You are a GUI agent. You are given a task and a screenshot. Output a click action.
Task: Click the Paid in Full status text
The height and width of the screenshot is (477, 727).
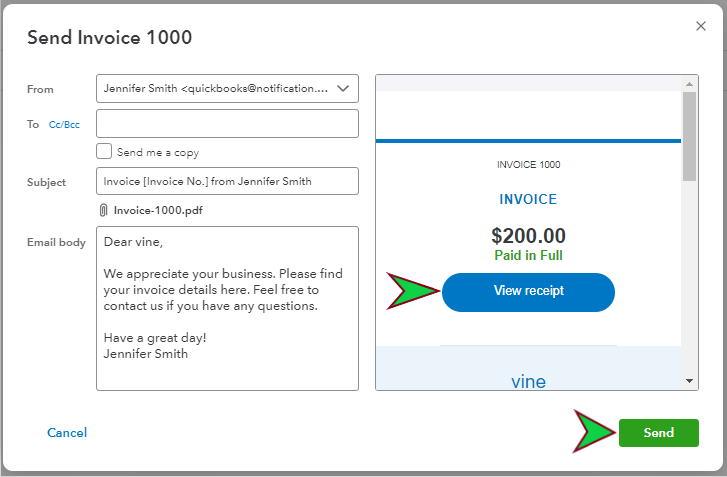[528, 255]
